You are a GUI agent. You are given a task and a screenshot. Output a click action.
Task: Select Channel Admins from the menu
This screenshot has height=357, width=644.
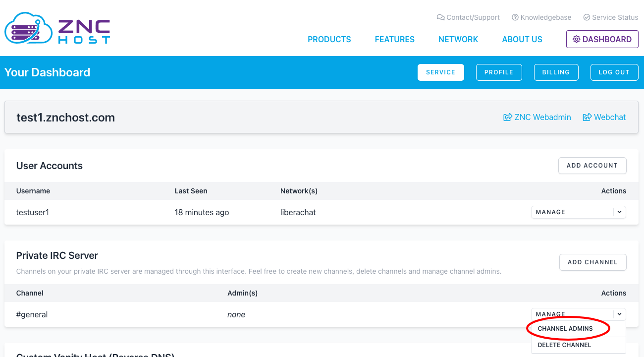(x=565, y=329)
